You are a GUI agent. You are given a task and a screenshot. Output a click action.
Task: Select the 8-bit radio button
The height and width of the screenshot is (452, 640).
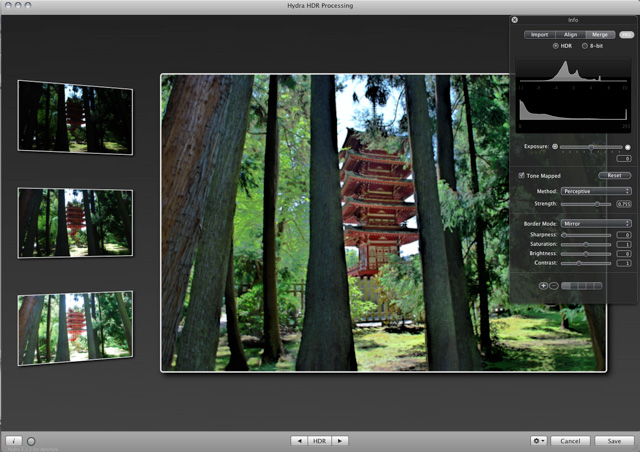[x=585, y=46]
